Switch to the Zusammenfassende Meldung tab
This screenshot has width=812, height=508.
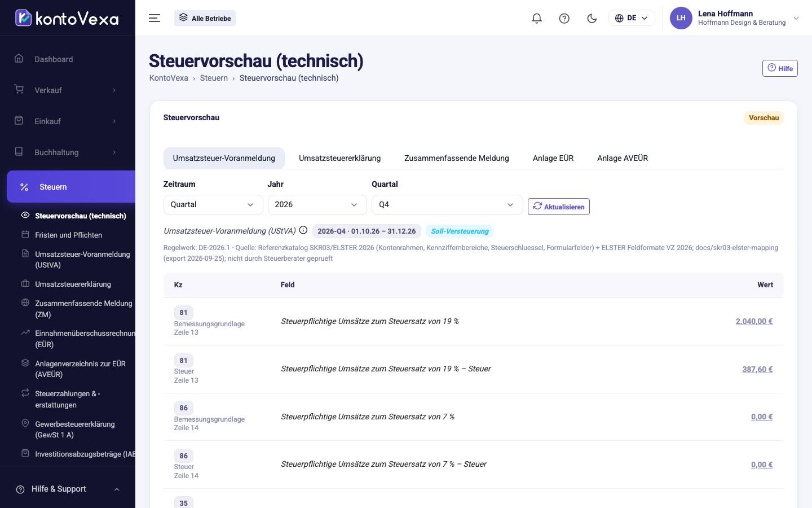point(457,158)
